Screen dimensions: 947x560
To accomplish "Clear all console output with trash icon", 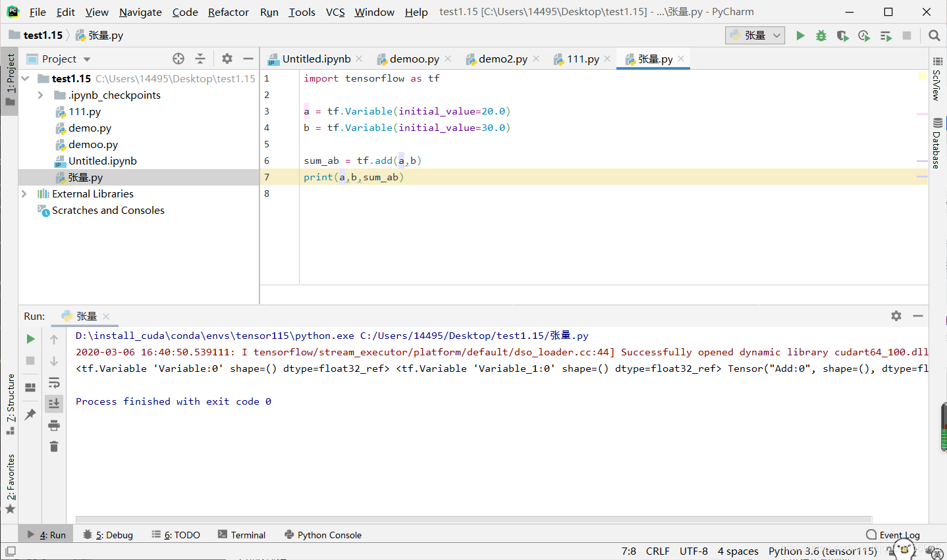I will pos(54,447).
